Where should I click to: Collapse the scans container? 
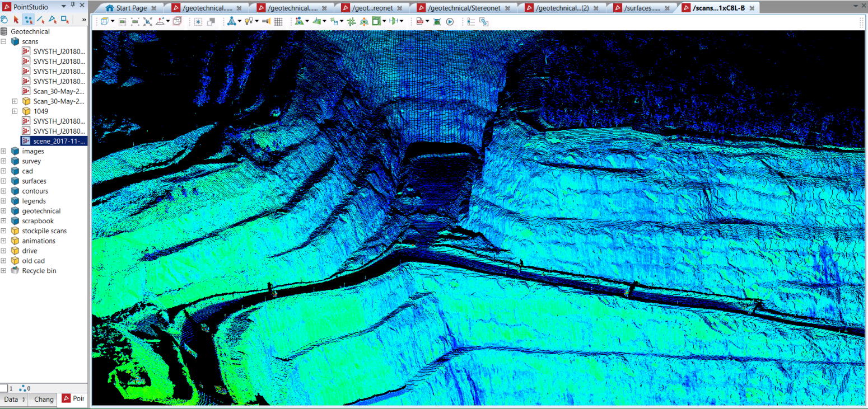point(4,42)
